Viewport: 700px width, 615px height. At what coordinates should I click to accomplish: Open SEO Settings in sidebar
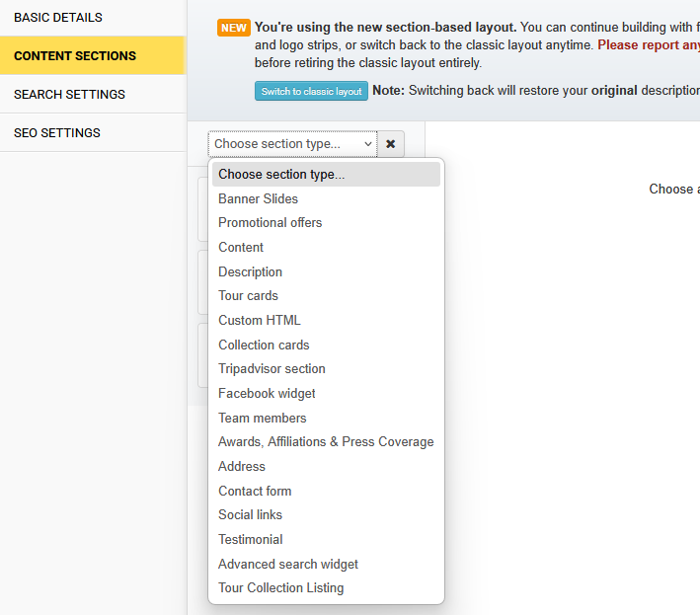coord(57,133)
